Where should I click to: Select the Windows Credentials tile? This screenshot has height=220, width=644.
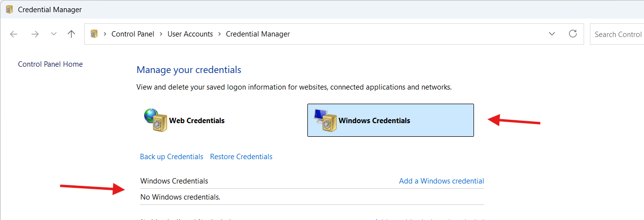pos(391,120)
